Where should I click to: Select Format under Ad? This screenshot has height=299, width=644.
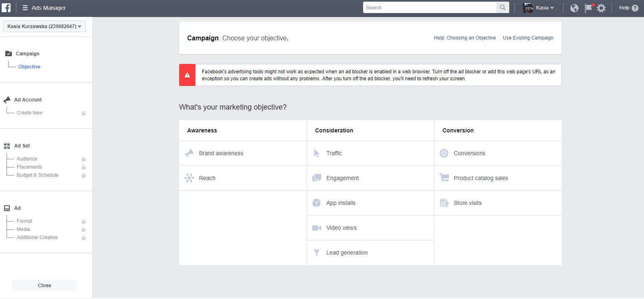coord(24,221)
